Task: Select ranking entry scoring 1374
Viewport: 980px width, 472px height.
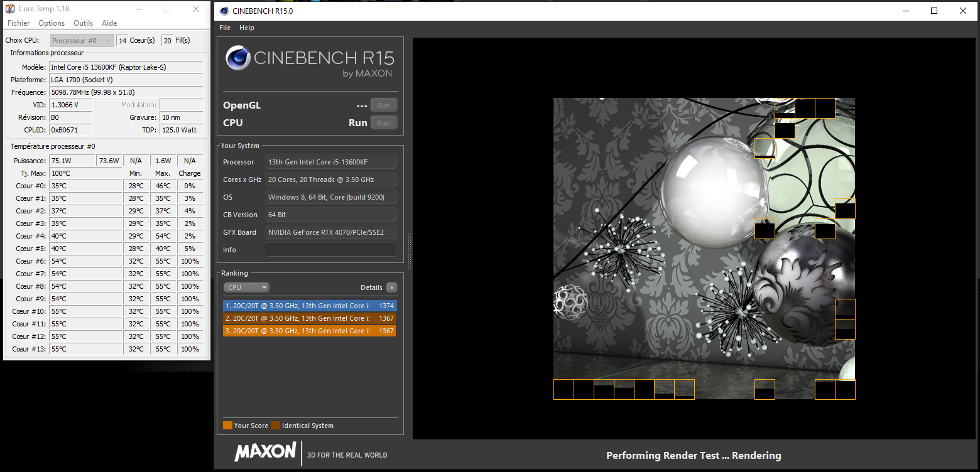Action: (x=310, y=306)
